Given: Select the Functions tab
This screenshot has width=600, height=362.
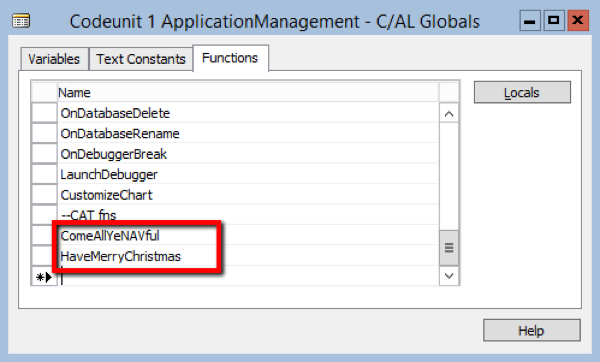Looking at the screenshot, I should click(230, 58).
